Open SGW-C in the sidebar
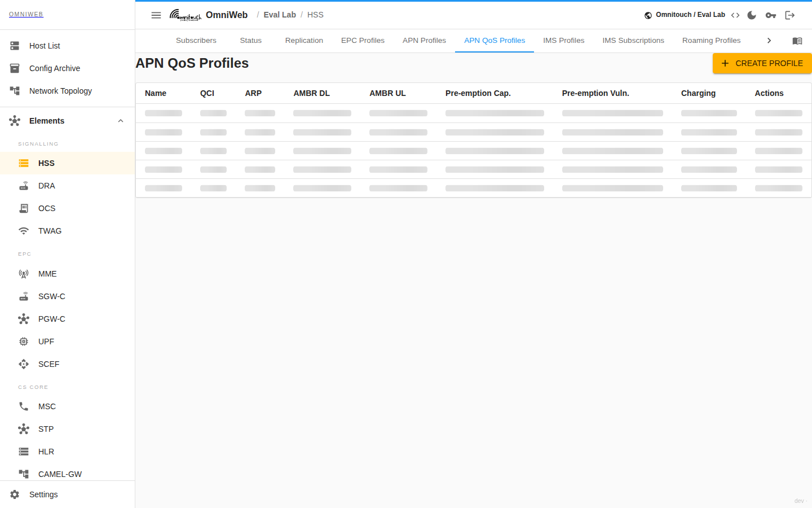 pos(68,296)
